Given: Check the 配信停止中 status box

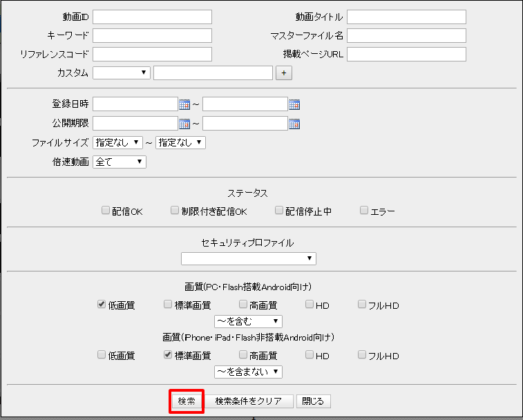Looking at the screenshot, I should click(x=279, y=210).
